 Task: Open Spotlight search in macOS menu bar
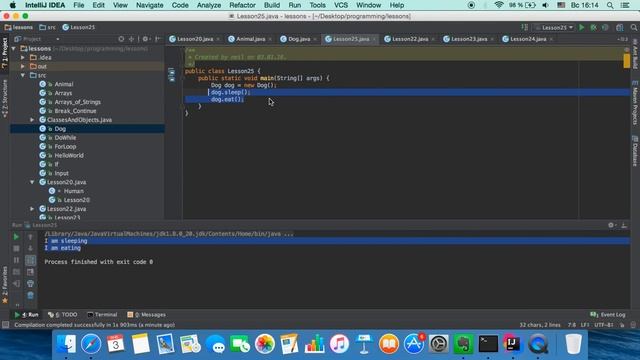click(x=610, y=5)
